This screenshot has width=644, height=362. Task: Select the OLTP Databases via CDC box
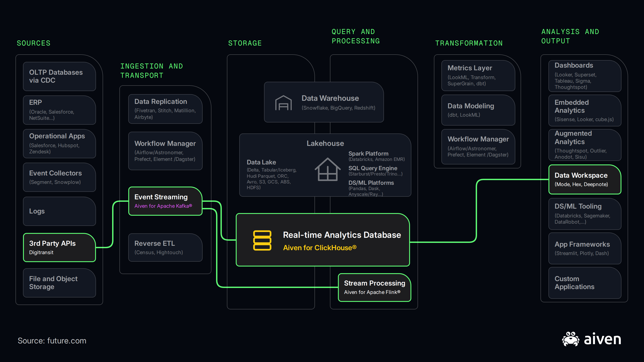click(59, 76)
